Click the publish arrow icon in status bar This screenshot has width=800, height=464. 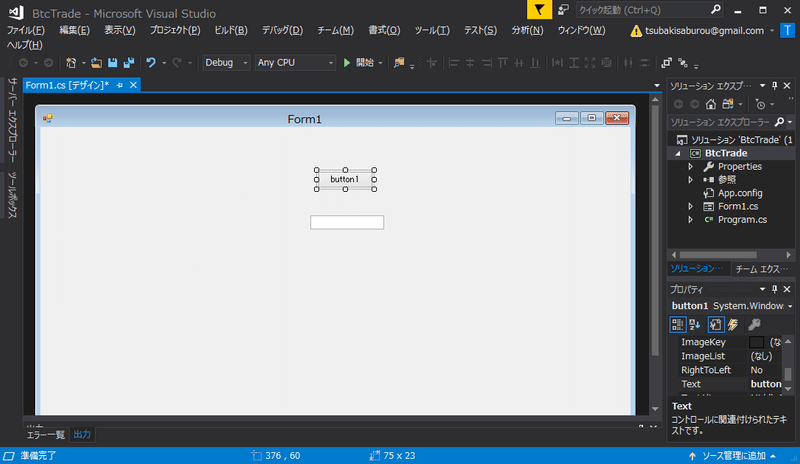[692, 456]
